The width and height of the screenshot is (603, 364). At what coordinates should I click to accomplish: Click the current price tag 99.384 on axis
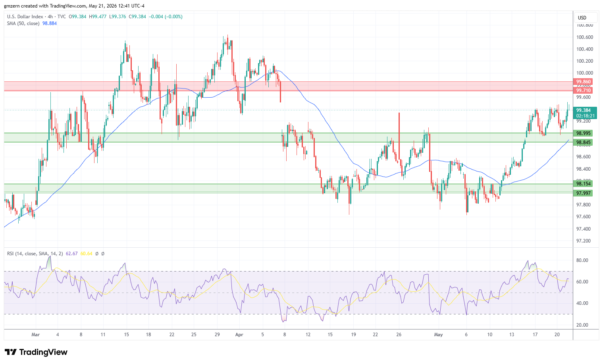click(x=584, y=110)
